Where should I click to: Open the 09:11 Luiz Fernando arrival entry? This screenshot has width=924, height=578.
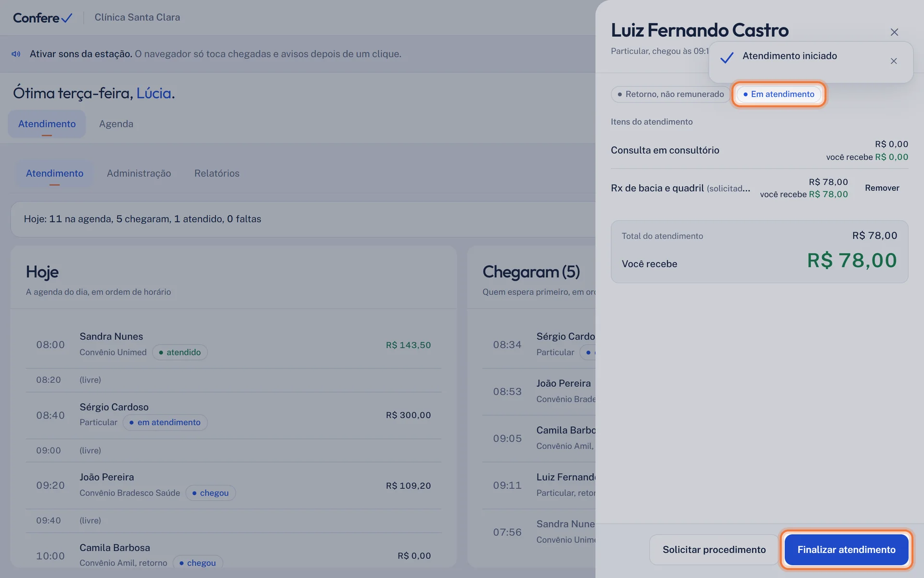point(539,485)
